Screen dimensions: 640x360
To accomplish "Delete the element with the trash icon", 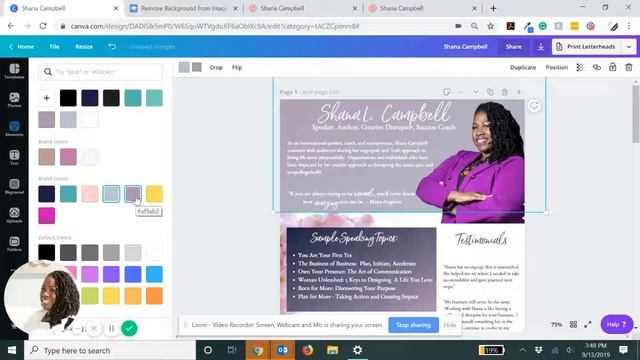I will (629, 67).
